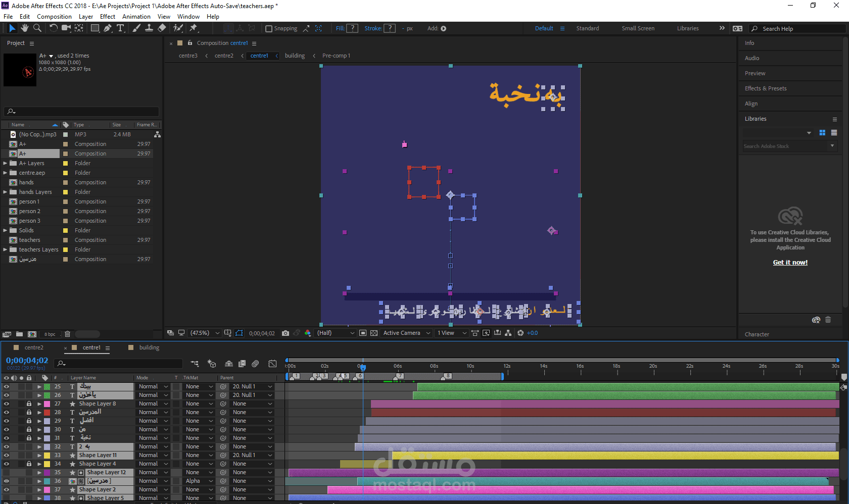The height and width of the screenshot is (504, 849).
Task: Click the Reset Exposure icon in viewer
Action: [x=521, y=333]
